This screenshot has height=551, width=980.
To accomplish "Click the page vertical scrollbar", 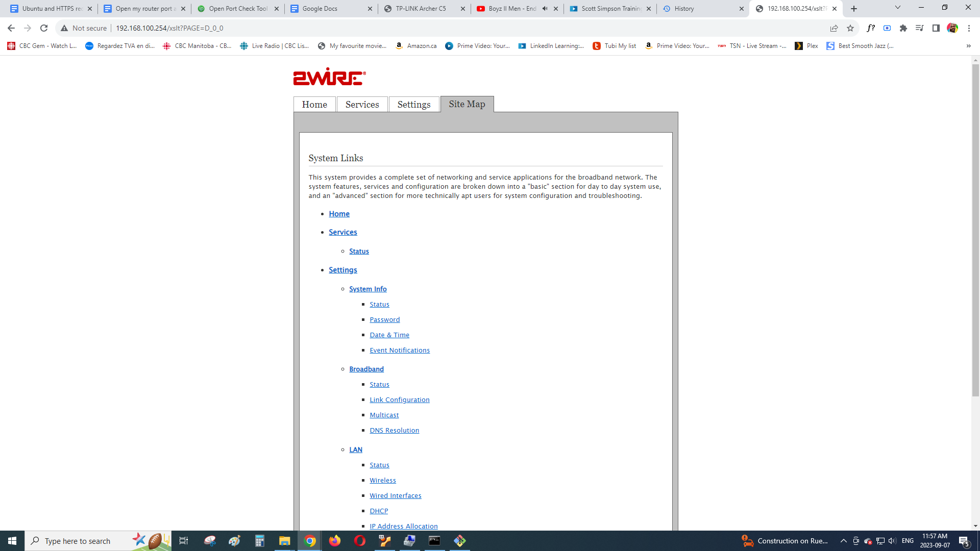I will (x=975, y=230).
